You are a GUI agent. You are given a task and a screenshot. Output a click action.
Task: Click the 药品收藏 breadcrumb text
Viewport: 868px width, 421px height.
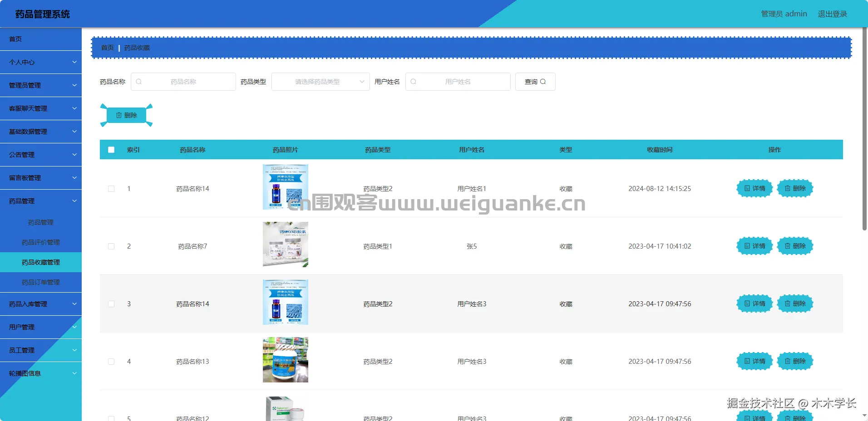point(137,48)
